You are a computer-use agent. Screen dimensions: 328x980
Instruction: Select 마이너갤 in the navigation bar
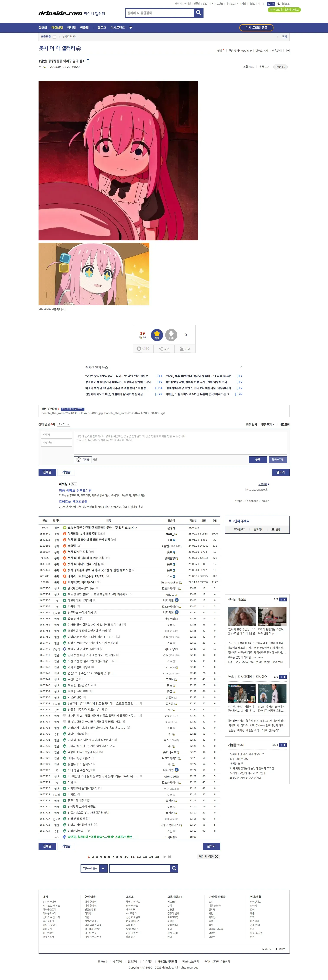click(x=57, y=28)
